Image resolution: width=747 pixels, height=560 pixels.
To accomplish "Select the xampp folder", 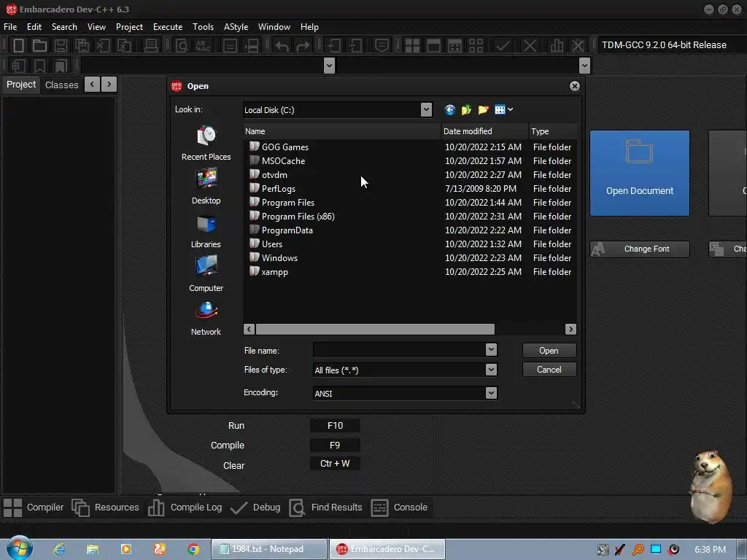I will tap(274, 272).
